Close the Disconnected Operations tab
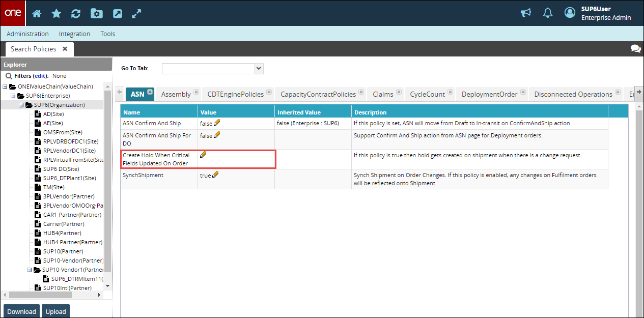The image size is (644, 318). [x=618, y=92]
